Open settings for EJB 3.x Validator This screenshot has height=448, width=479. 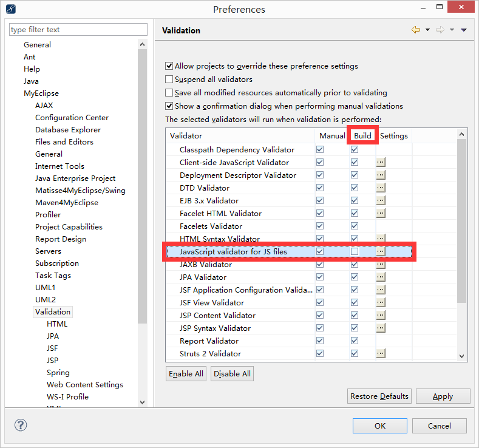tap(381, 201)
